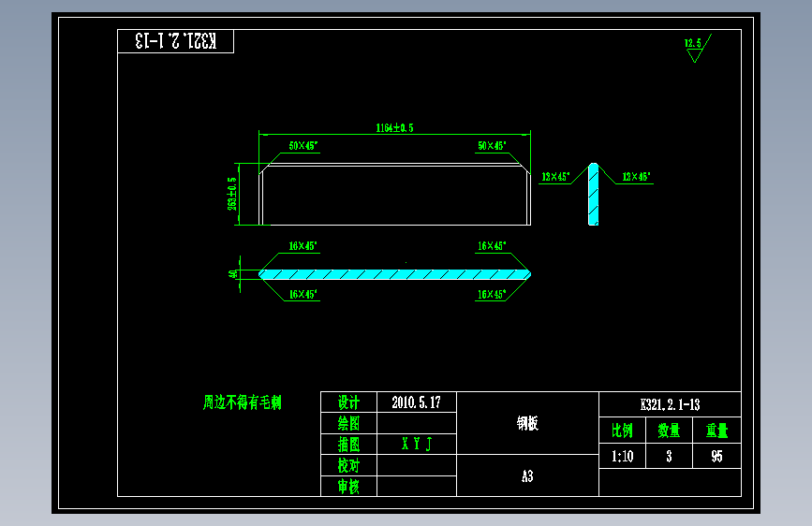Click the 校对 cell in the title block

click(x=348, y=465)
